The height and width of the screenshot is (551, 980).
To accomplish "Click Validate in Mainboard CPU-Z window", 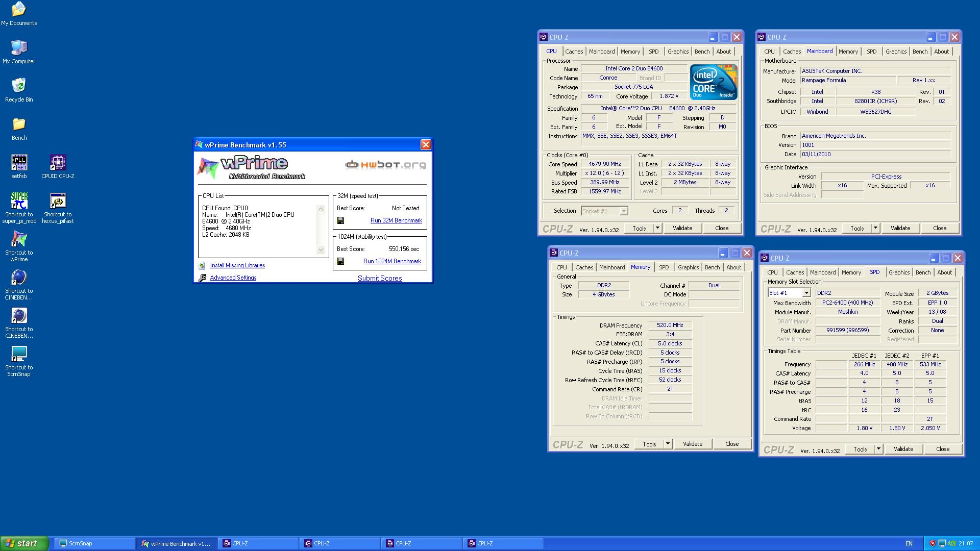I will click(900, 228).
